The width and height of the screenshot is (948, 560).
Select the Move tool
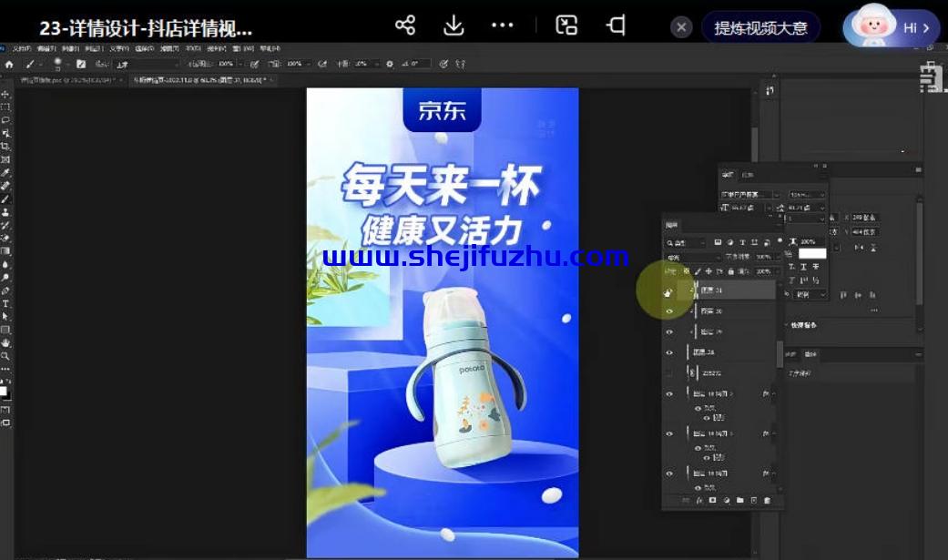tap(5, 95)
